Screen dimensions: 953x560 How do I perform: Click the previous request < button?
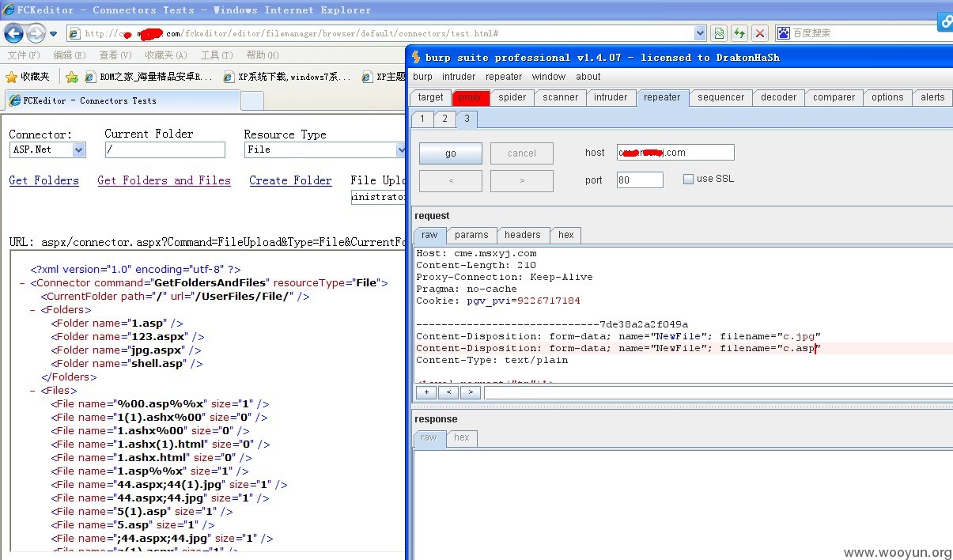pos(451,180)
